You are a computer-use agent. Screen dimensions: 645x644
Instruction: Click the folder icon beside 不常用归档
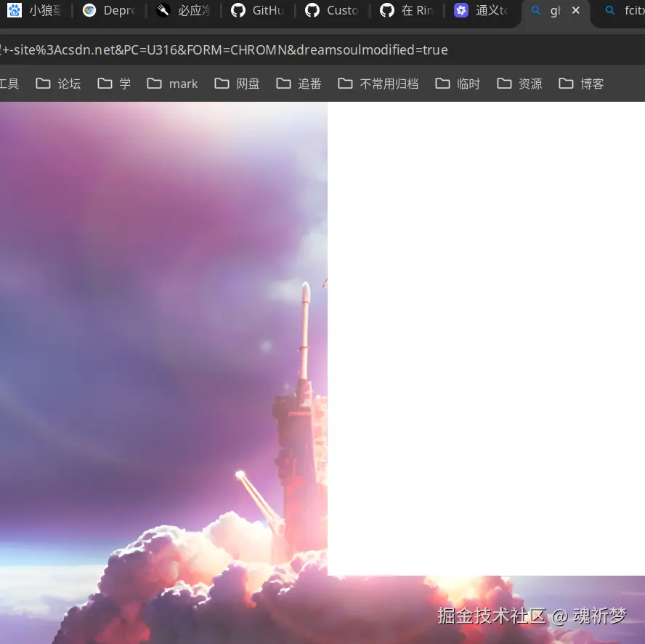click(345, 84)
